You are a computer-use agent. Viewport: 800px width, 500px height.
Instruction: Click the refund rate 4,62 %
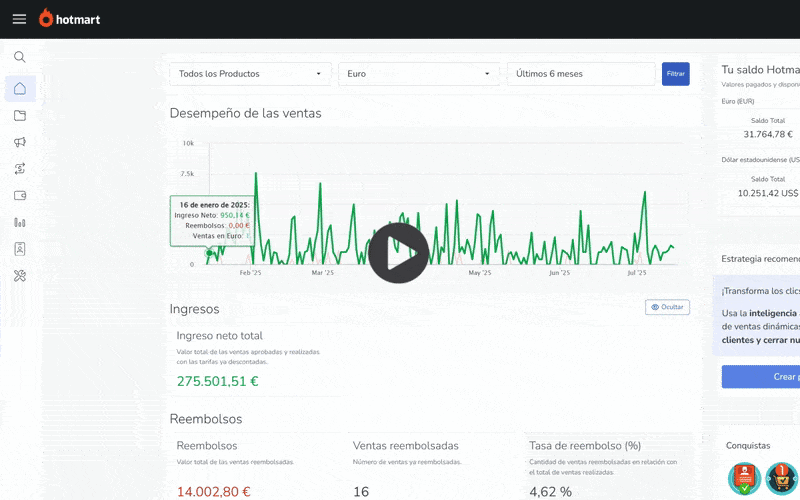pos(551,491)
